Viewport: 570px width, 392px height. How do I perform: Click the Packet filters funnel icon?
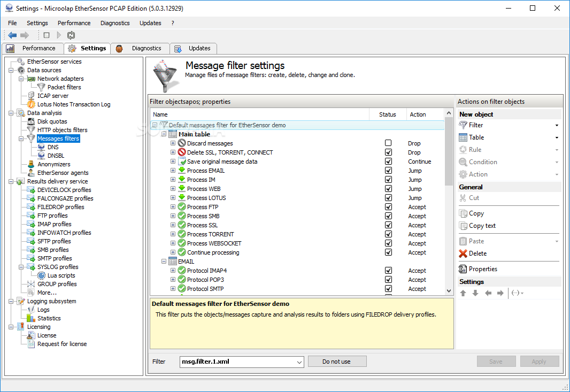(42, 87)
